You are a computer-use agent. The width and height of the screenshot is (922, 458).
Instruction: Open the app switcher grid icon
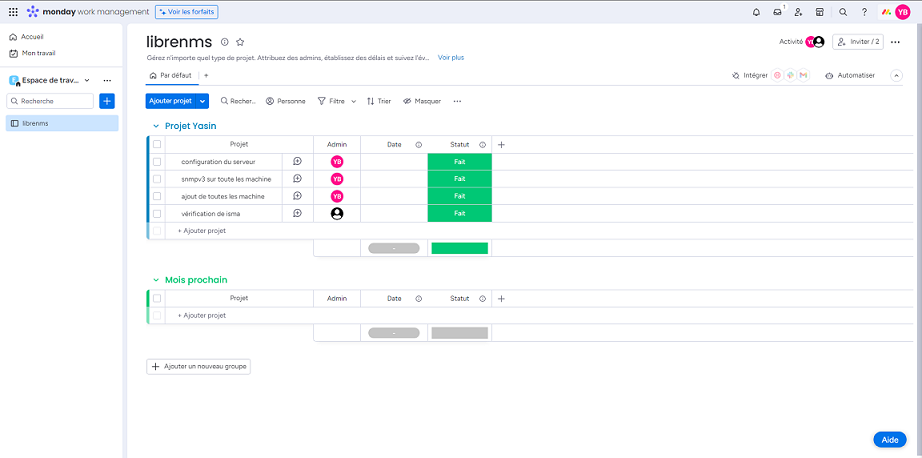pyautogui.click(x=13, y=12)
